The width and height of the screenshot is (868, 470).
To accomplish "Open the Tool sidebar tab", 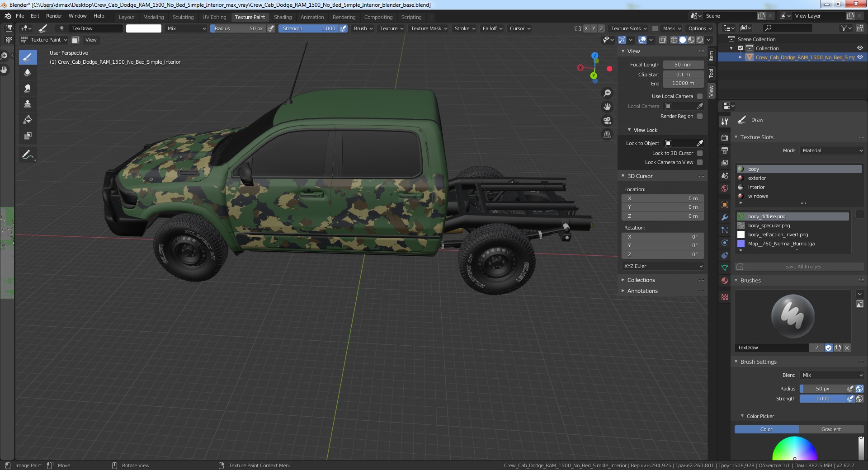I will click(711, 73).
